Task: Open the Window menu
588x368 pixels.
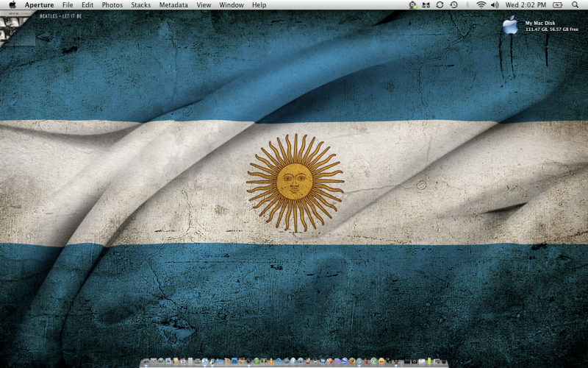Action: pyautogui.click(x=231, y=4)
